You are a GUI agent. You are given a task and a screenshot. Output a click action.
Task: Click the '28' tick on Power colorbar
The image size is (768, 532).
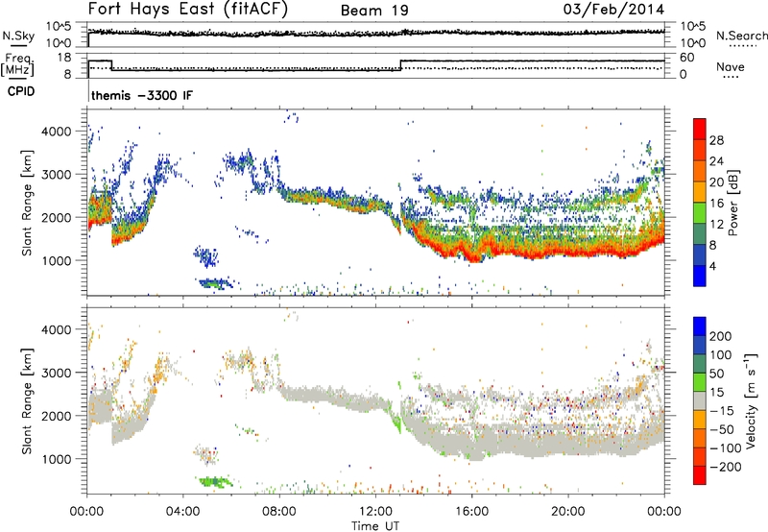point(716,140)
